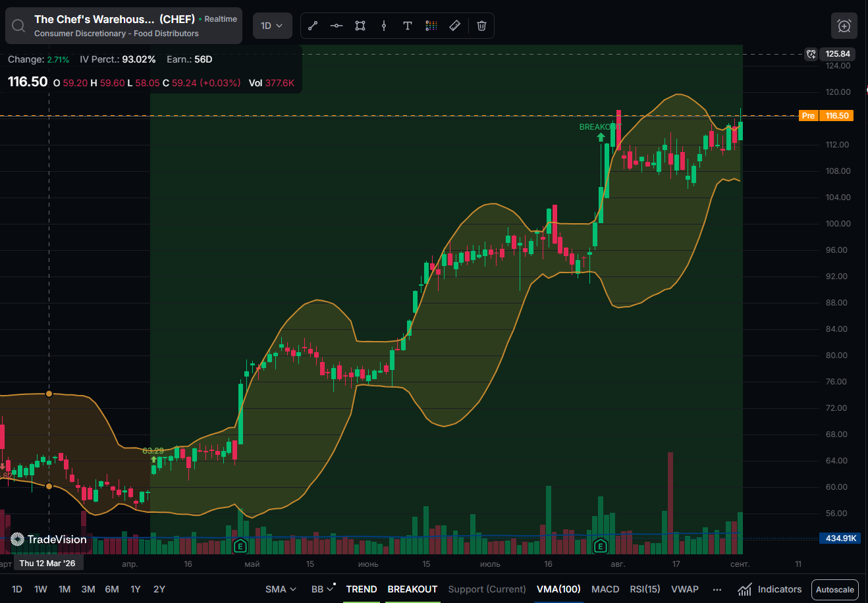Switch to the 3M range
This screenshot has height=603, width=868.
pyautogui.click(x=88, y=589)
